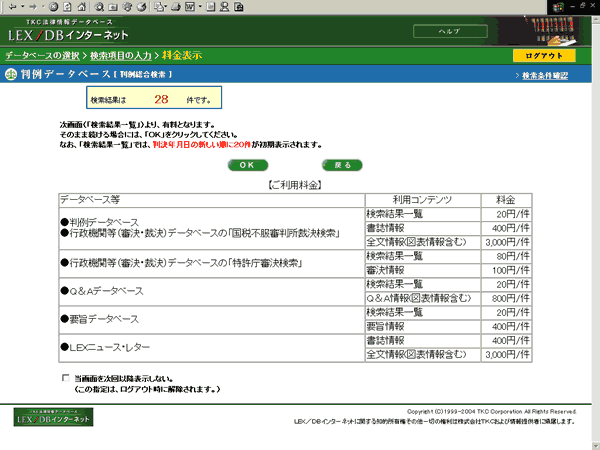Open the Back button history dropdown arrow
600x450 pixels.
pos(23,7)
